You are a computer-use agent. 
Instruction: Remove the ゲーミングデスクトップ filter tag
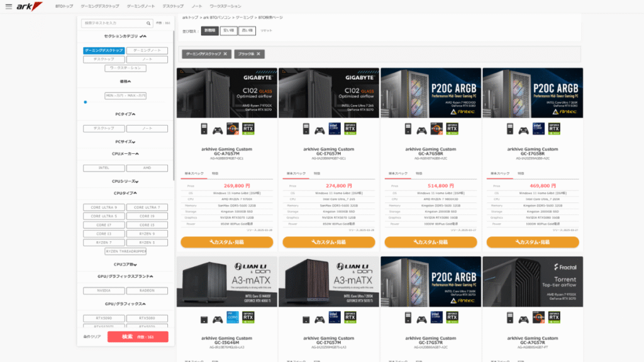225,54
